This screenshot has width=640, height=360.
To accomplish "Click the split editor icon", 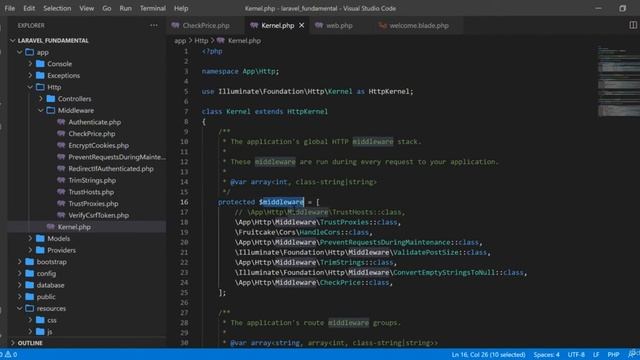I will click(633, 25).
